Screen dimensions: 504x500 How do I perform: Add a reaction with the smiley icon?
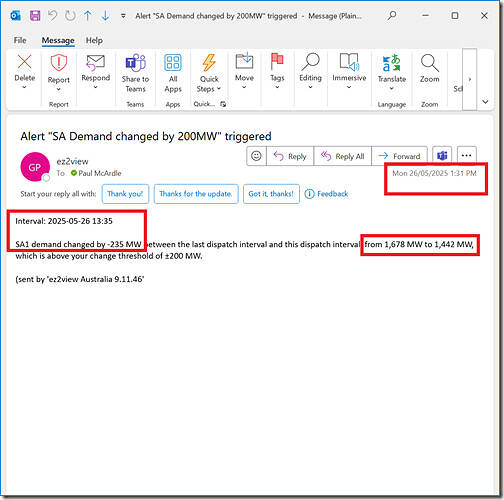256,156
